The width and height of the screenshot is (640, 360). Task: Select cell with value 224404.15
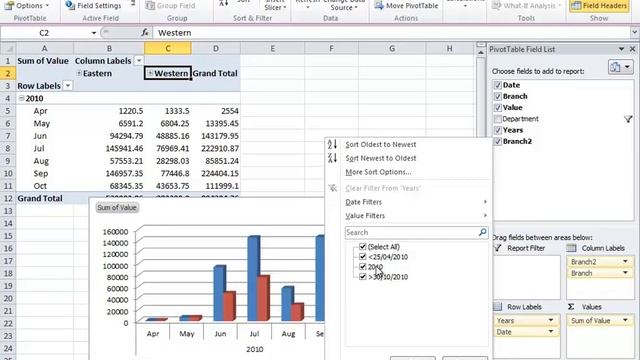coord(216,173)
